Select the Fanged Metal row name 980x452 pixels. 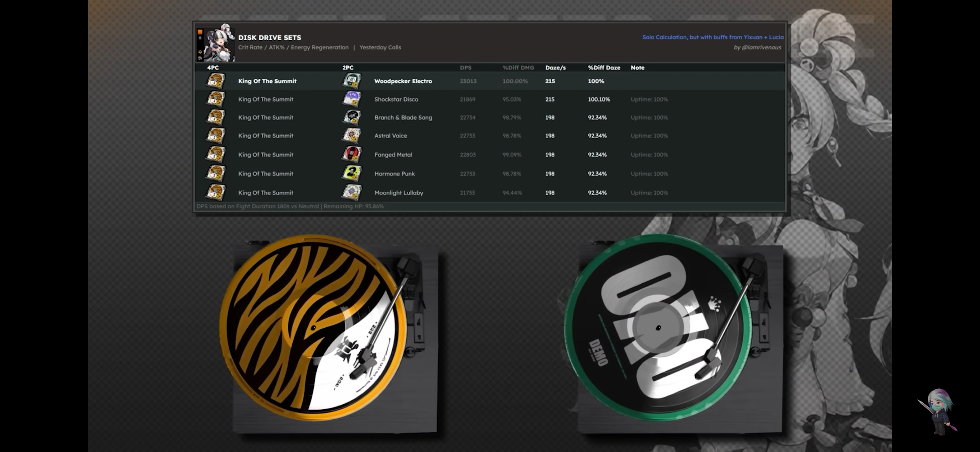[393, 154]
